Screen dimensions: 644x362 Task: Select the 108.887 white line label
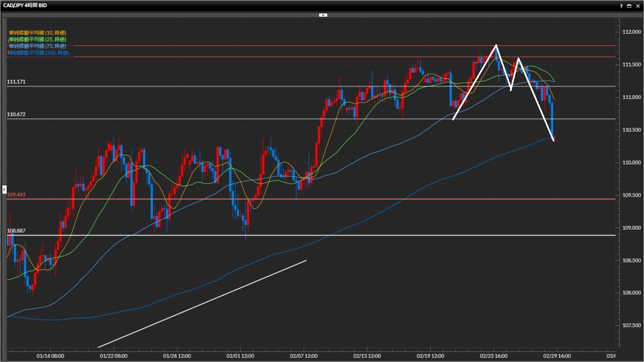[16, 231]
